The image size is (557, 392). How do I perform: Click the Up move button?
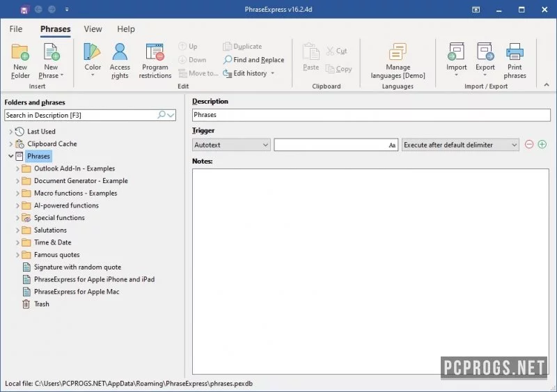pyautogui.click(x=188, y=46)
